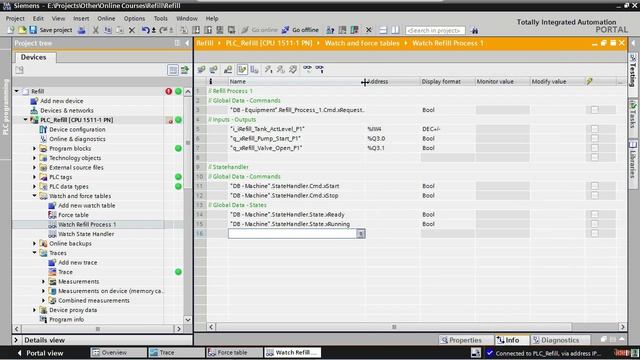The height and width of the screenshot is (360, 640).
Task: Expand the Technology objects folder
Action: tap(35, 158)
